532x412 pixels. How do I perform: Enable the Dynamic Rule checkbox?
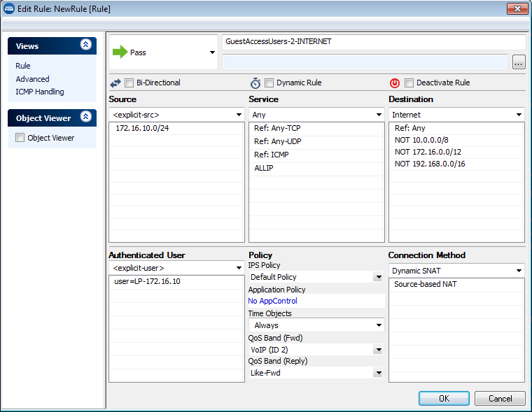click(269, 83)
